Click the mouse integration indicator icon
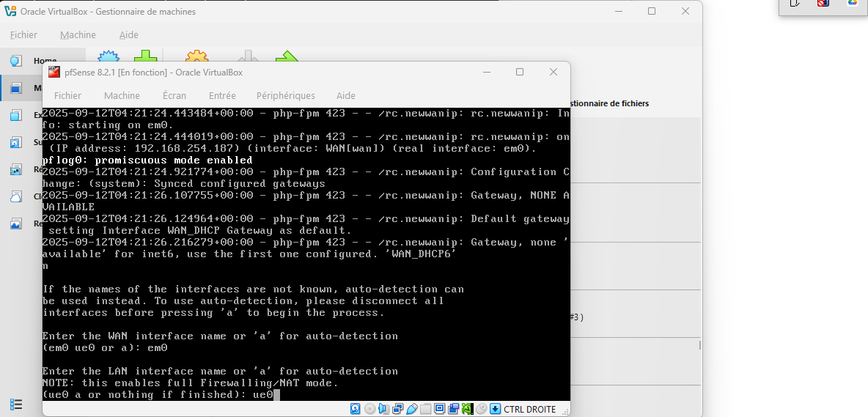The width and height of the screenshot is (868, 417). point(481,409)
